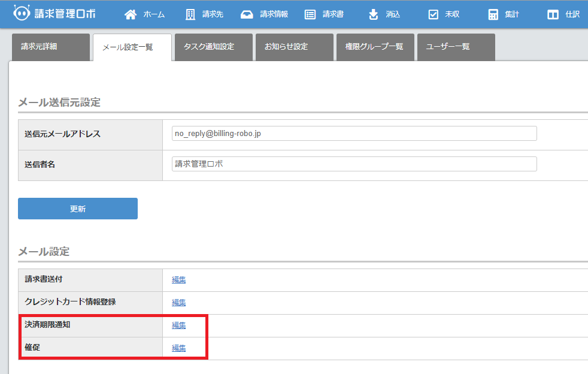588x374 pixels.
Task: Click the 仕訳 book icon
Action: coord(553,14)
